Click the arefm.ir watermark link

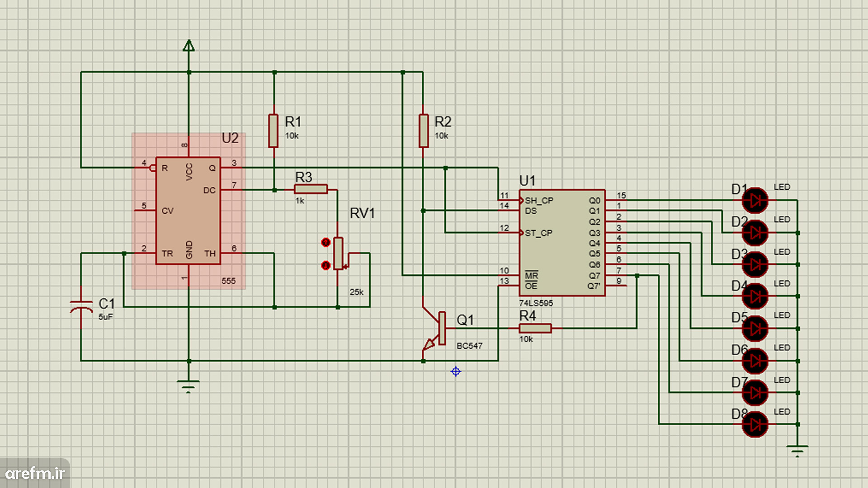(x=35, y=473)
